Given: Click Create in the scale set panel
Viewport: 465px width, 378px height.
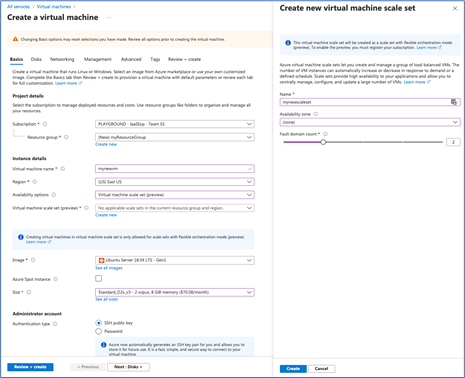Looking at the screenshot, I should click(x=293, y=369).
